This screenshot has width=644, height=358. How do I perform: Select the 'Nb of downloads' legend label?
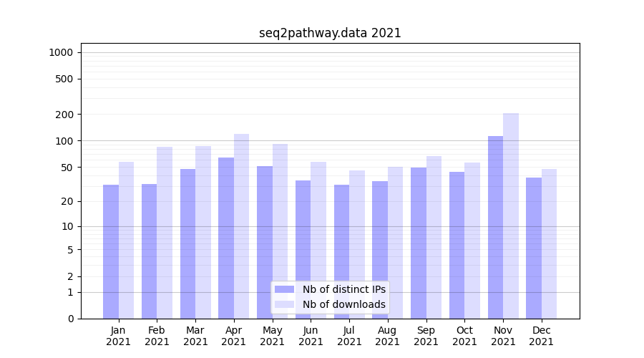pos(343,304)
